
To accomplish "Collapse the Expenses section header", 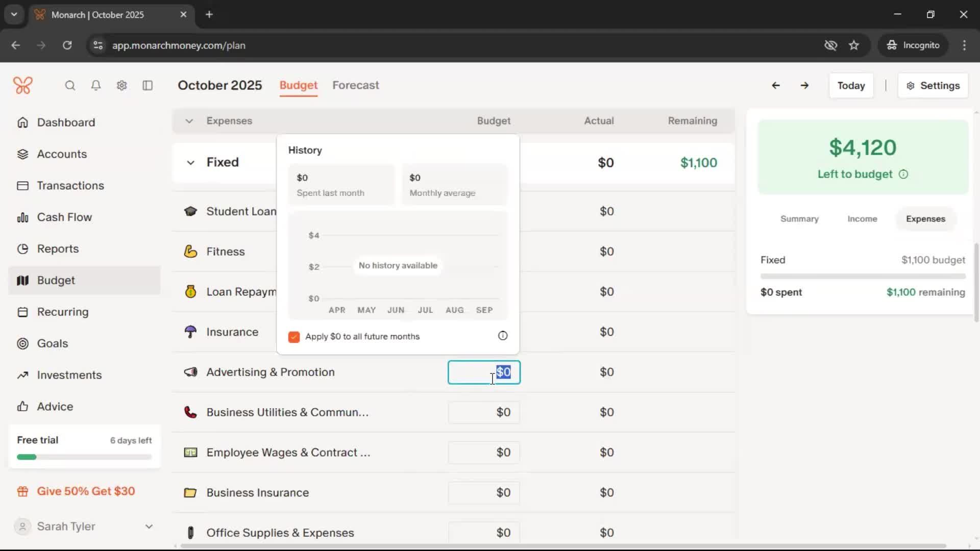I will 189,121.
